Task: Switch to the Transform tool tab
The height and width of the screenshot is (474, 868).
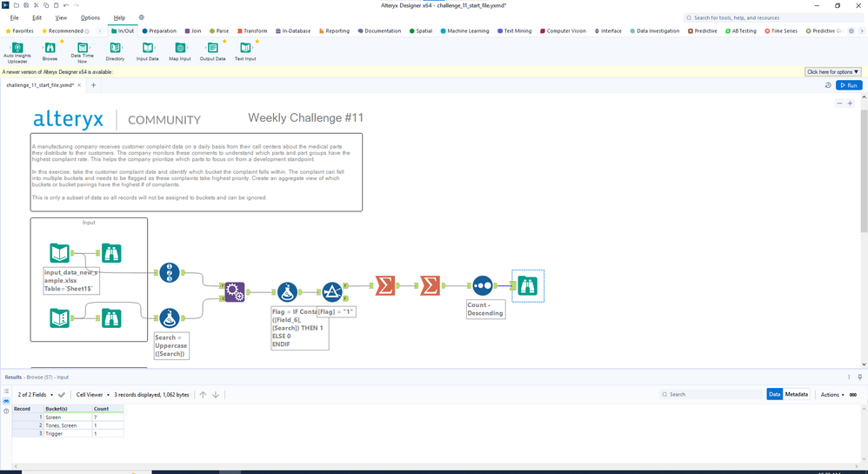Action: click(252, 31)
